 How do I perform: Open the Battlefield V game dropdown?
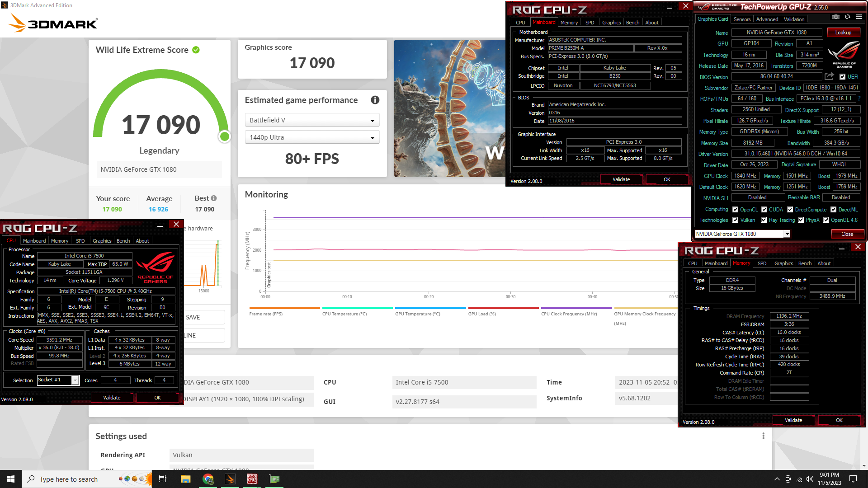click(312, 120)
